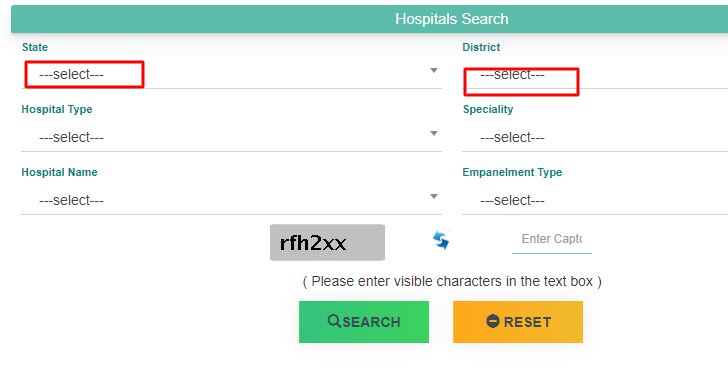Focus the Enter Captcha text box

pyautogui.click(x=552, y=239)
